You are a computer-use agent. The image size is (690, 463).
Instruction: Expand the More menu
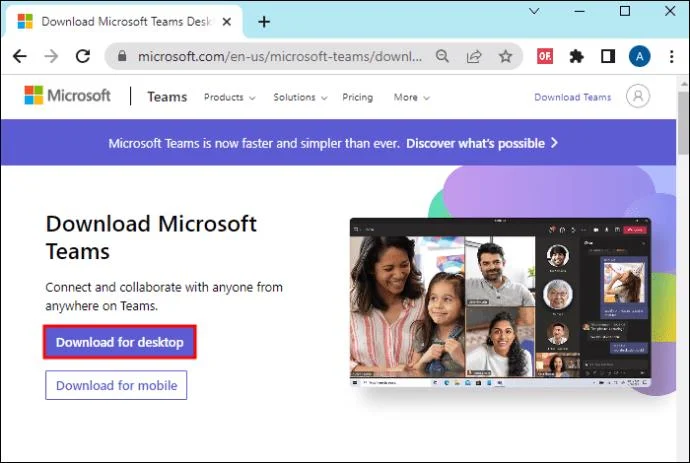pos(411,97)
